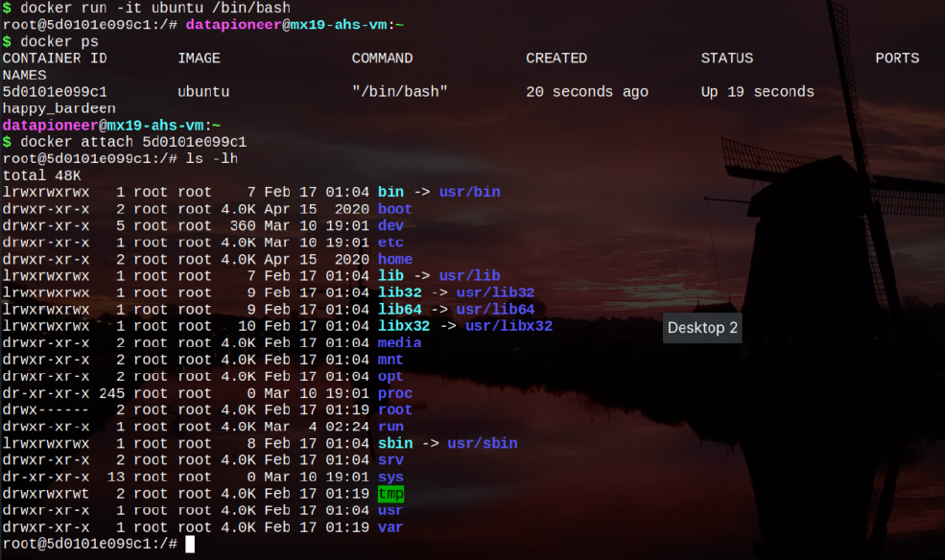945x560 pixels.
Task: Click the 'total 48K' line
Action: click(x=41, y=175)
